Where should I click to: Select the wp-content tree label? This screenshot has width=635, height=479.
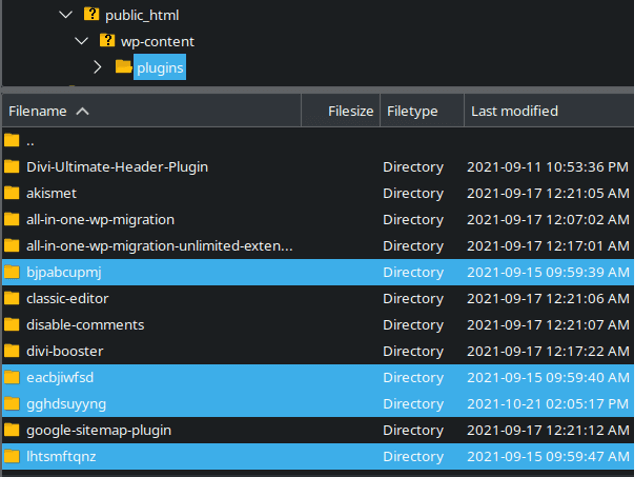158,42
